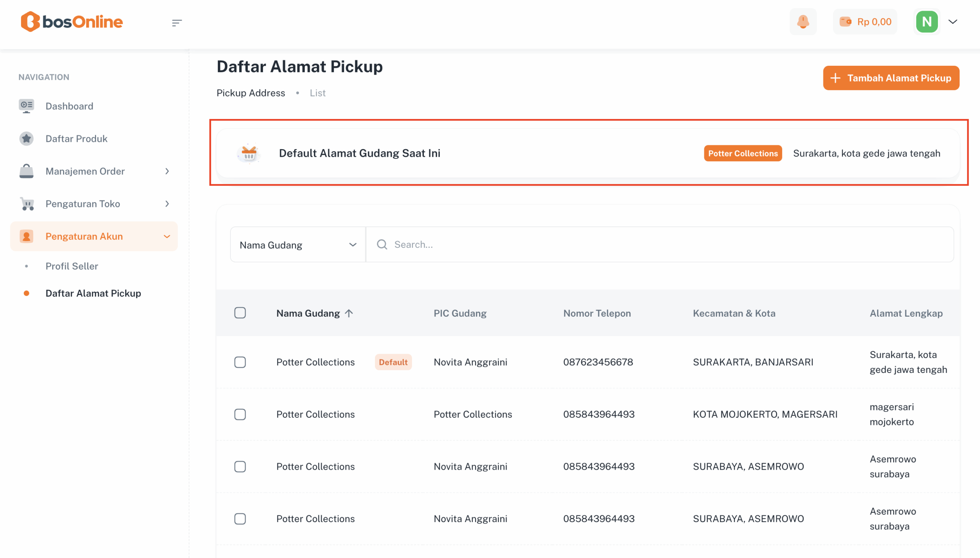Viewport: 980px width, 558px height.
Task: Open the wallet balance Rp 0,00
Action: tap(865, 22)
